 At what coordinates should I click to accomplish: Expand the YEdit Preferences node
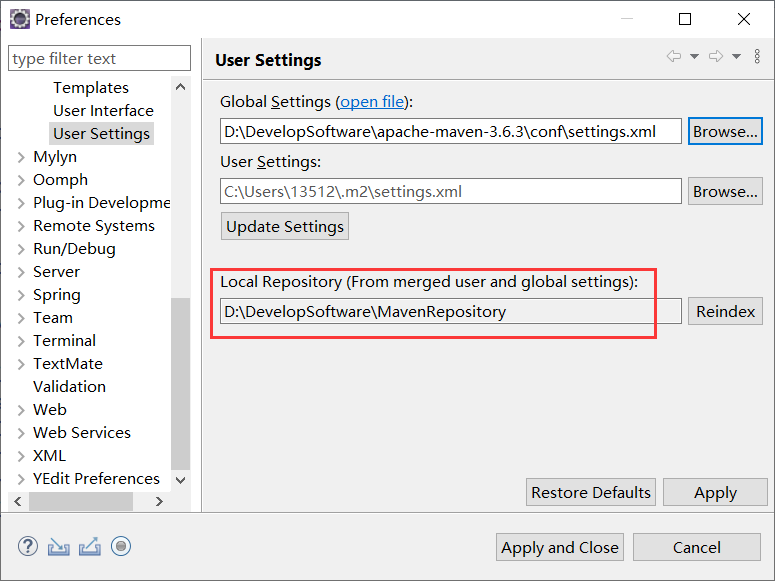pos(21,479)
